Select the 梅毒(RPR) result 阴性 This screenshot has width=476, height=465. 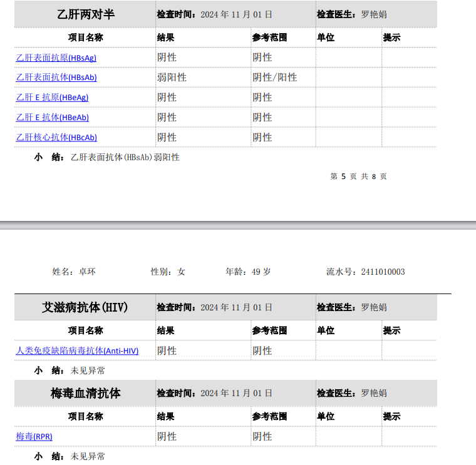pos(167,436)
